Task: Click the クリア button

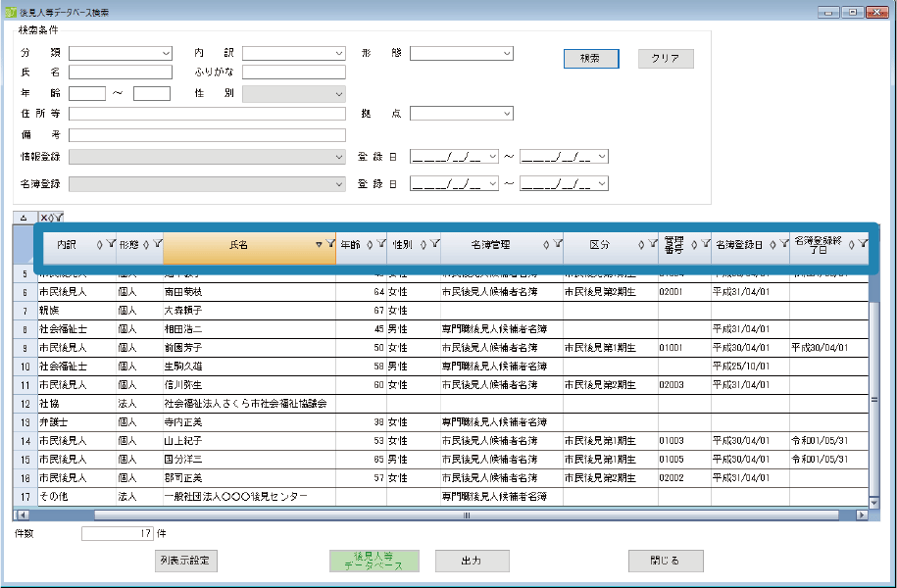Action: click(x=666, y=59)
